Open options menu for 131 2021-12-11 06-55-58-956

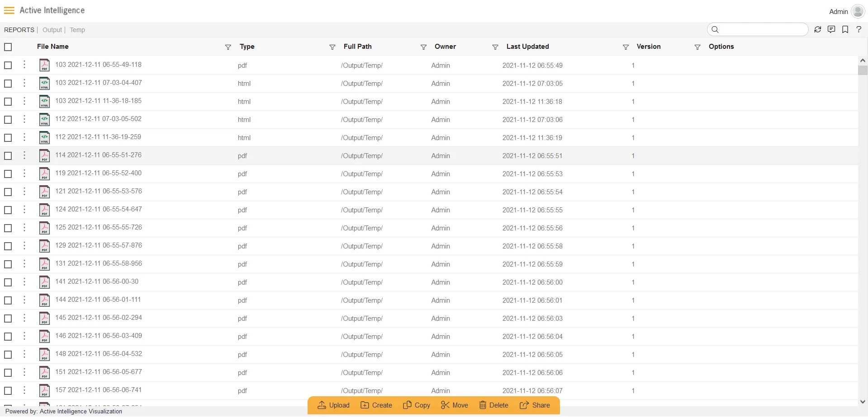[24, 263]
